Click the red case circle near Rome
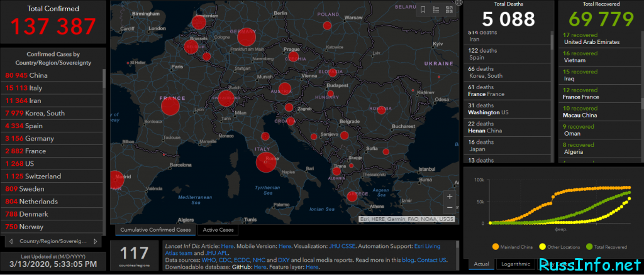Viewport: 644px width, 275px height. [x=266, y=162]
